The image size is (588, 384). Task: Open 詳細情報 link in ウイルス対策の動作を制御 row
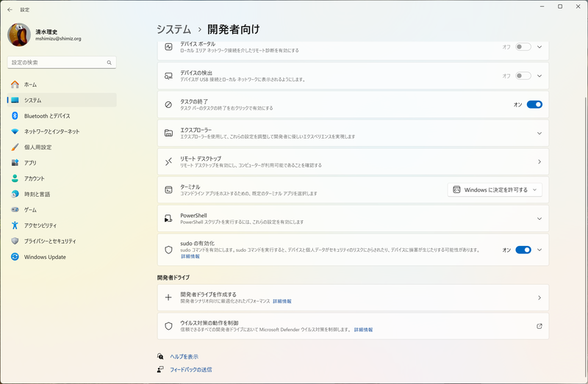click(363, 330)
